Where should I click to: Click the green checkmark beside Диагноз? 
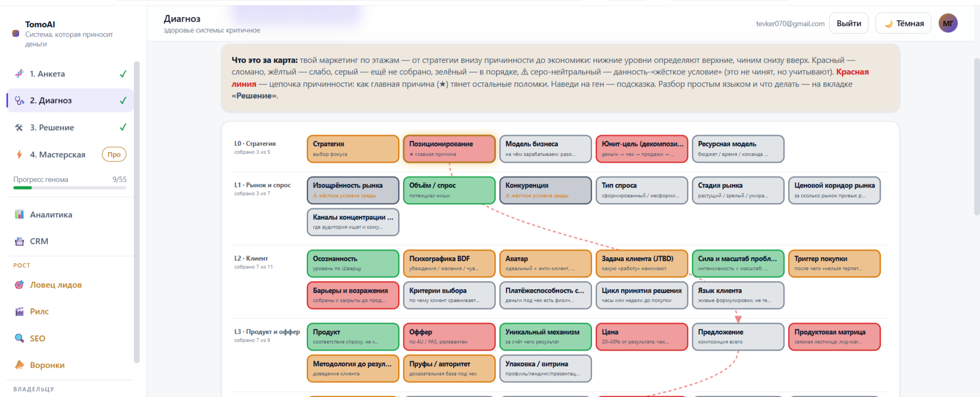click(x=123, y=100)
